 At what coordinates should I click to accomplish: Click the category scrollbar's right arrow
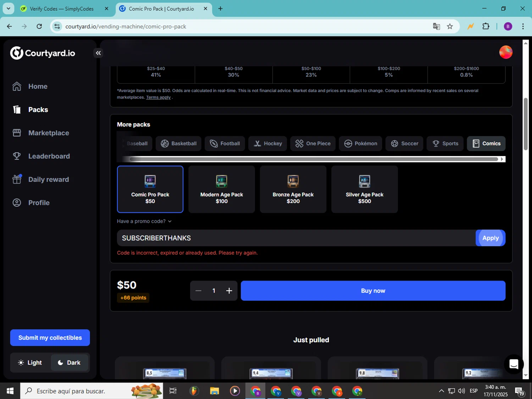[502, 159]
